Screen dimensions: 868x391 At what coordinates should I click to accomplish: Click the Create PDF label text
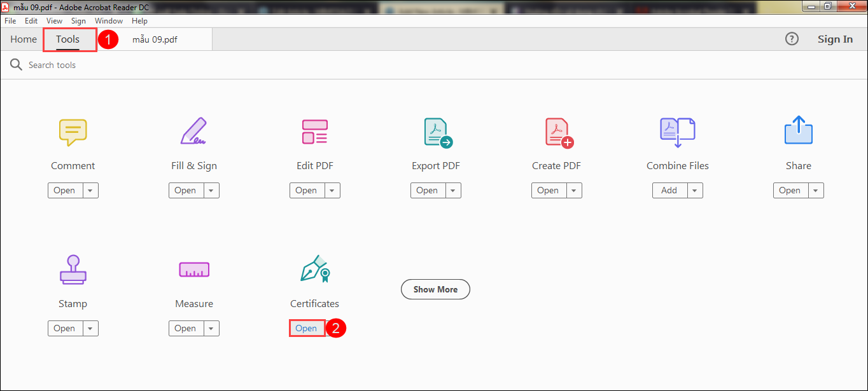556,166
